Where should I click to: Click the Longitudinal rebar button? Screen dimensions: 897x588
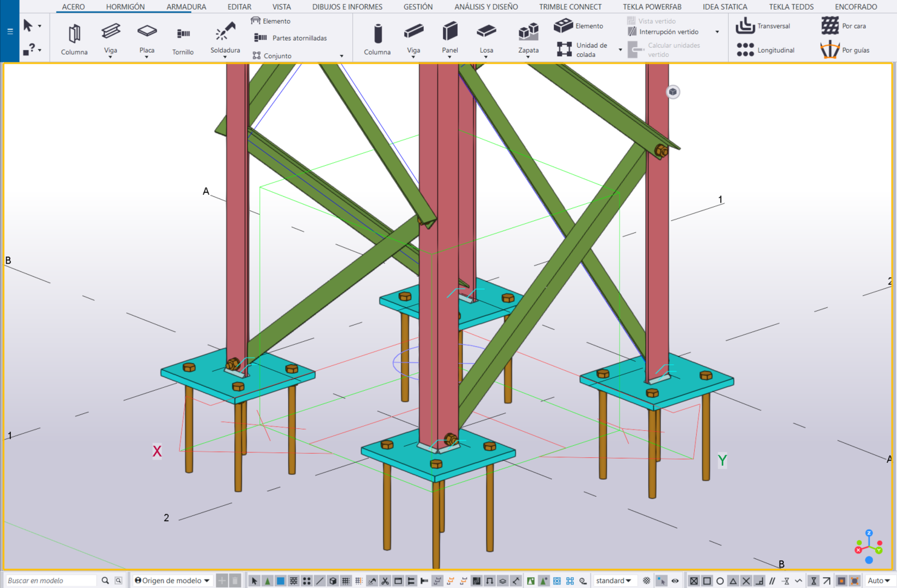(766, 50)
